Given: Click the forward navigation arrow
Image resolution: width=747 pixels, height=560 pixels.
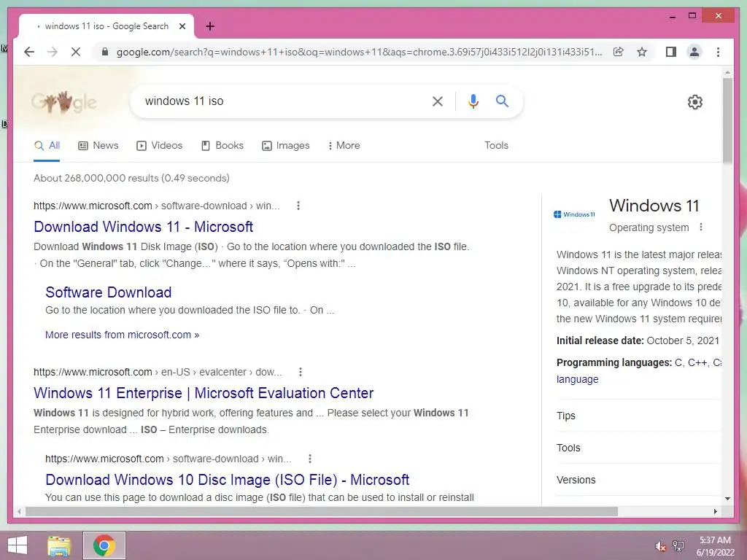Looking at the screenshot, I should point(53,52).
